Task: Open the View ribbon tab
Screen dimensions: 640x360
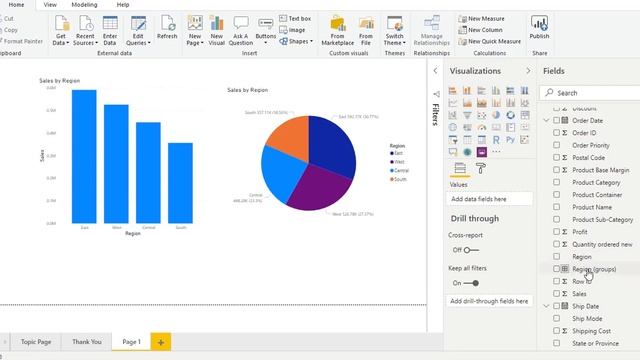Action: coord(50,5)
